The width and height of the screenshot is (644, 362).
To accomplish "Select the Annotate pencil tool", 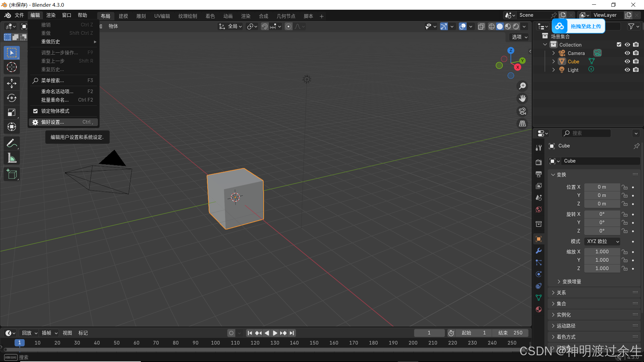I will [12, 143].
